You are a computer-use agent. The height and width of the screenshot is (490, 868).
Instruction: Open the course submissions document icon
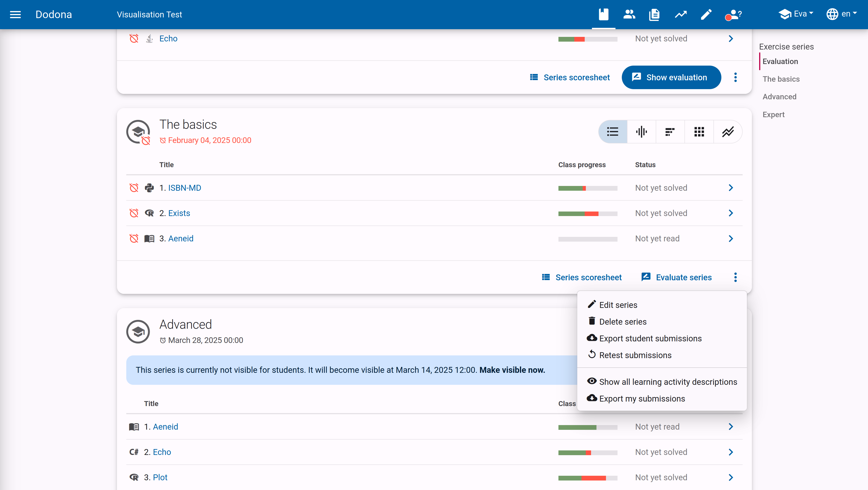coord(654,14)
